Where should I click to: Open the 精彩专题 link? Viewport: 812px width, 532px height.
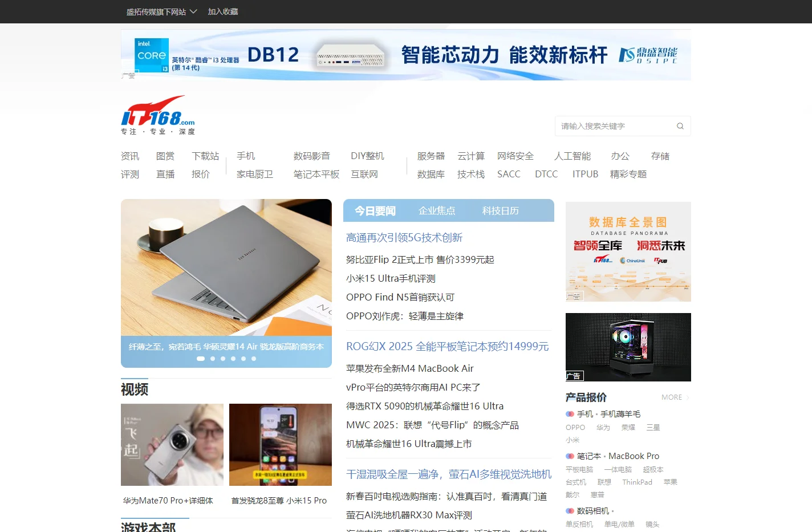point(628,174)
